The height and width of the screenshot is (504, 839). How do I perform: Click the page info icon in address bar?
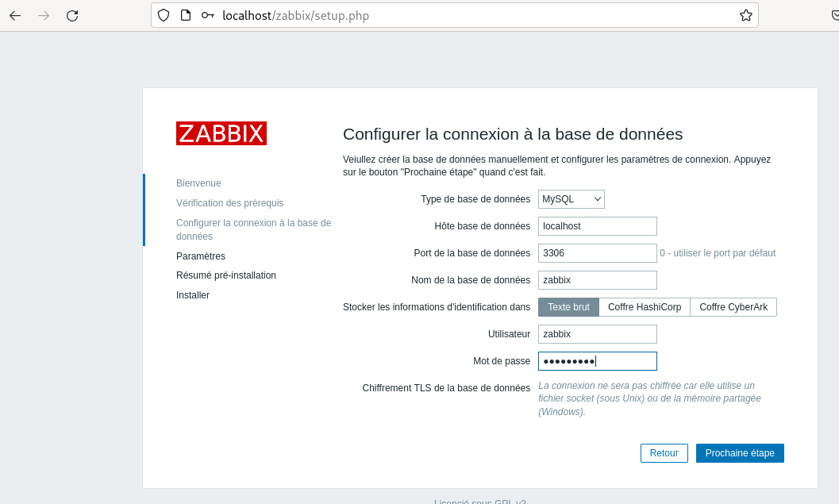pos(186,15)
